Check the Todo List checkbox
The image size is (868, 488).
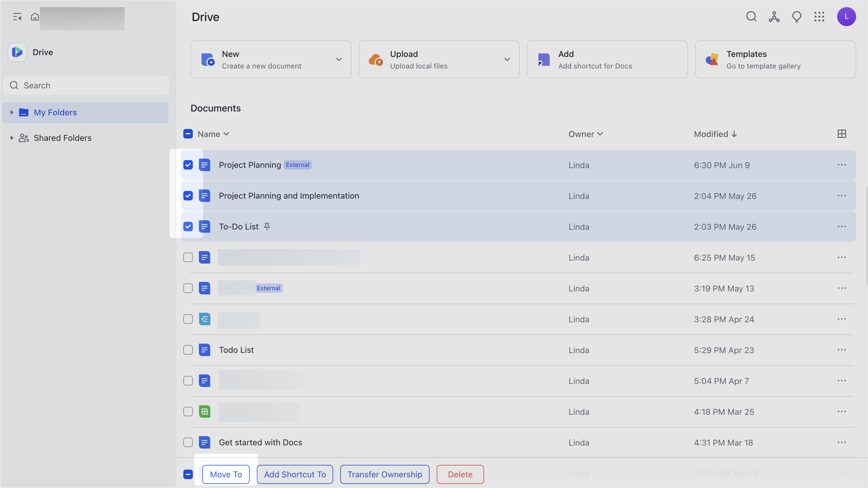[188, 350]
